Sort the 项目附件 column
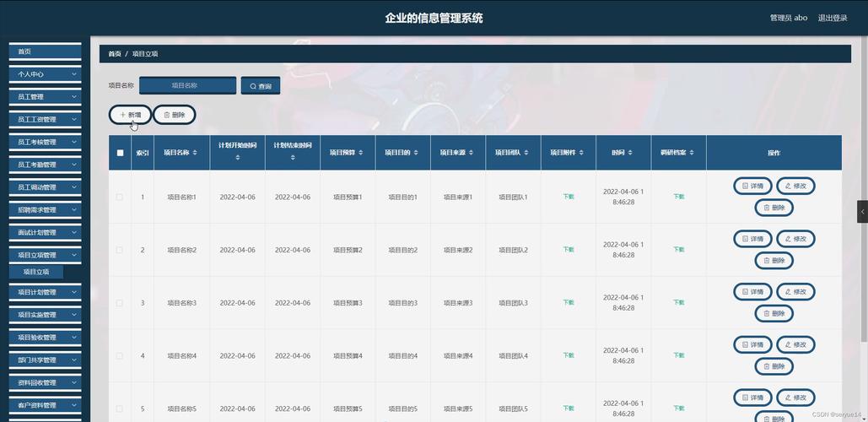Screen dimensions: 868x422 click(x=581, y=152)
